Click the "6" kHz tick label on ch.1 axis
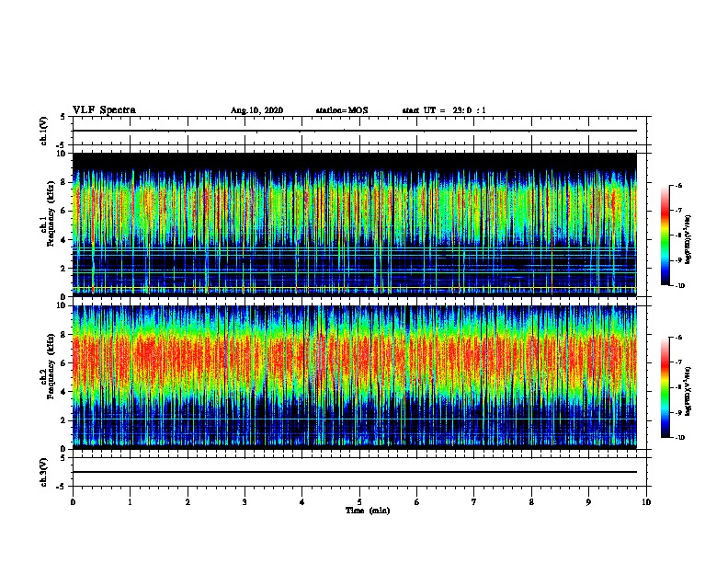728x563 pixels. coord(63,211)
